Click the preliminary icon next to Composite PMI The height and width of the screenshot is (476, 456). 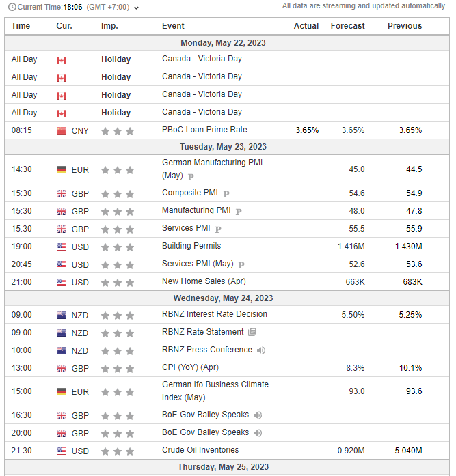pos(226,194)
